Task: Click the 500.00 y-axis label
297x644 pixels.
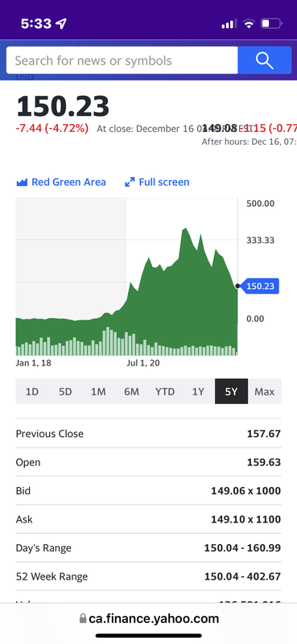Action: pos(261,204)
